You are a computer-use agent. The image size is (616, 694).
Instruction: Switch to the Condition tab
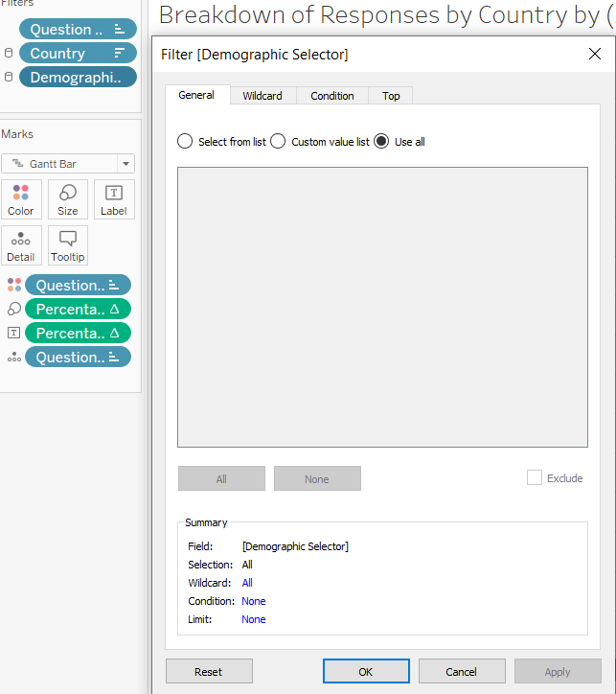pos(332,96)
